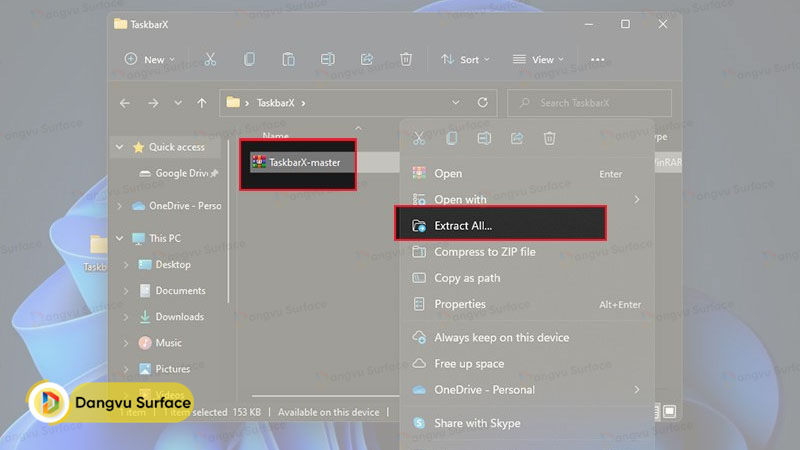This screenshot has width=800, height=450.
Task: Open the View dropdown
Action: [538, 60]
